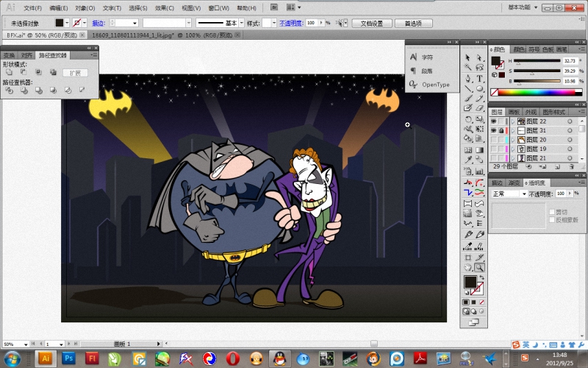
Task: Click the Unite shape mode icon in Pathfinder
Action: coord(9,72)
